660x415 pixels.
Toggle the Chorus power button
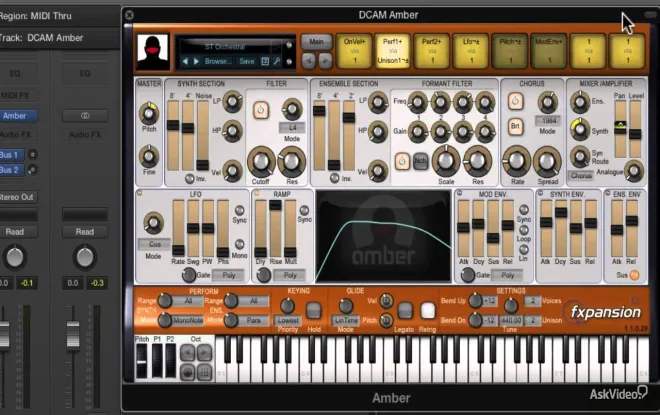pyautogui.click(x=516, y=101)
